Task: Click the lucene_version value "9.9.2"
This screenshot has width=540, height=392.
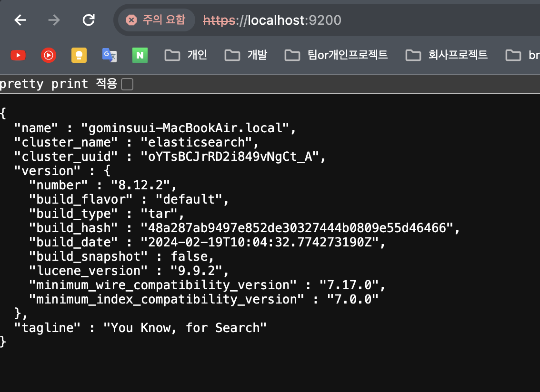Action: 196,271
